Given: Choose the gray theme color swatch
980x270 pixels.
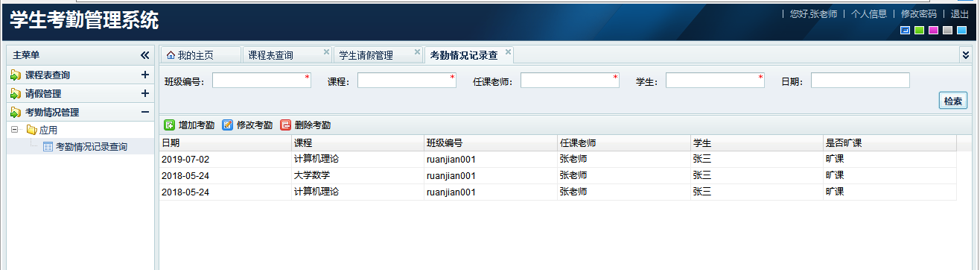Looking at the screenshot, I should 948,31.
